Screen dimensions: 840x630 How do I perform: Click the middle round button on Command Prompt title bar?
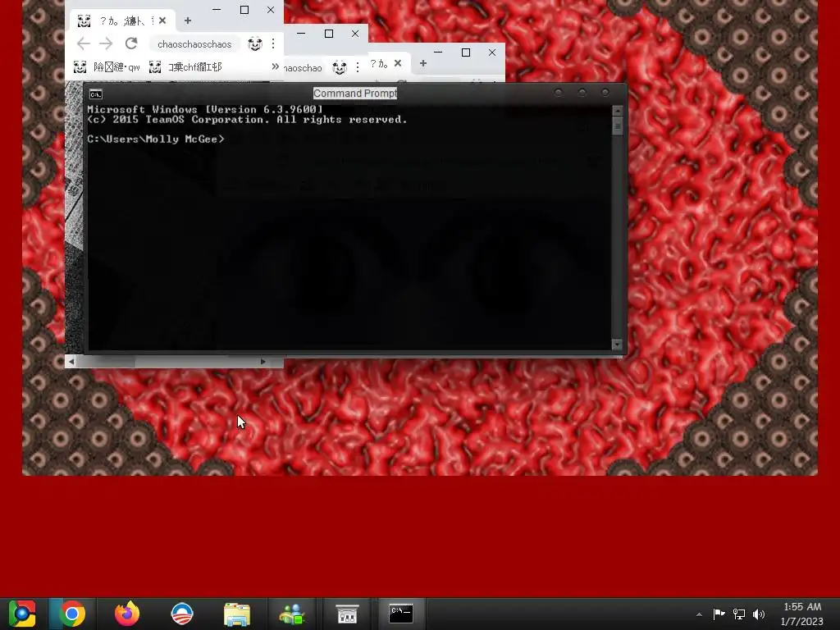point(582,93)
